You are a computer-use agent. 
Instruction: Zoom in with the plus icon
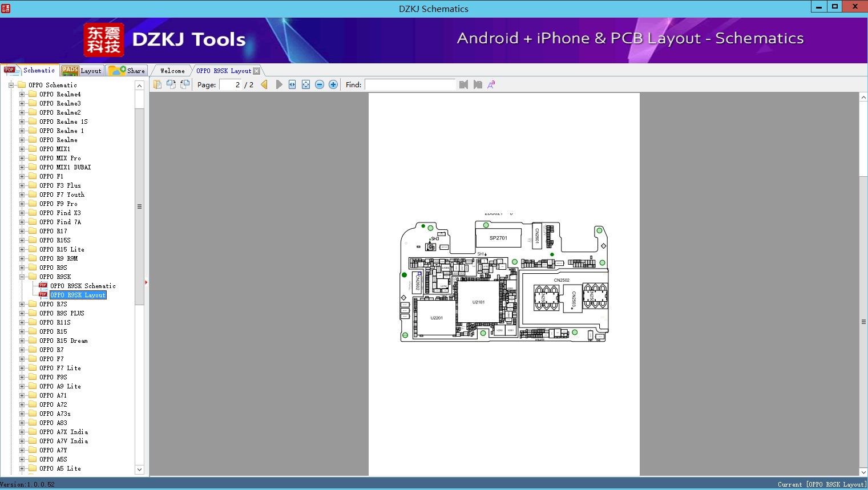pyautogui.click(x=333, y=84)
